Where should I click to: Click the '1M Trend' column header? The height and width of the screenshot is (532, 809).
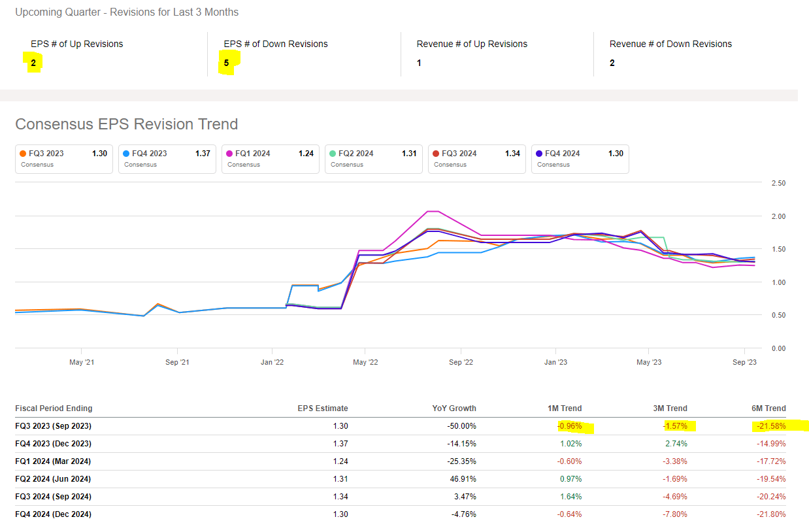click(565, 408)
